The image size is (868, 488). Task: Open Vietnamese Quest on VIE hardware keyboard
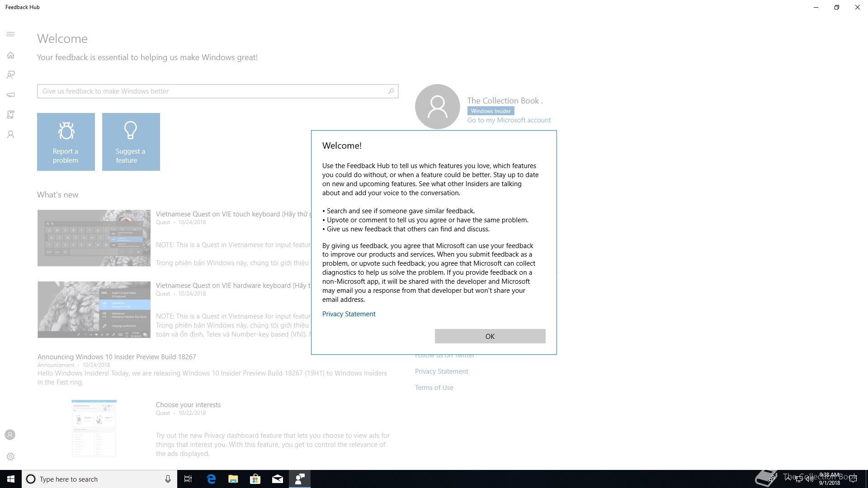click(233, 286)
